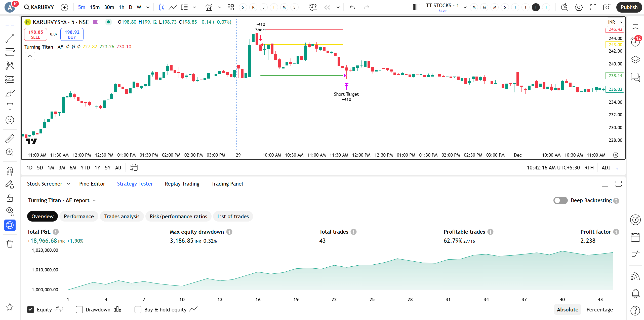The height and width of the screenshot is (320, 644).
Task: Expand more timeframe intervals dropdown
Action: 148,7
